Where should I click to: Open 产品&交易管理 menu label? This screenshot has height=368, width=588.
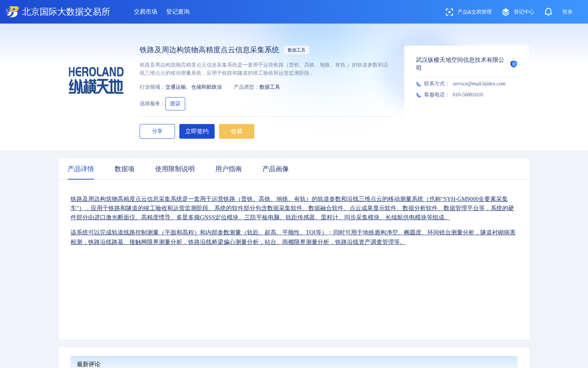click(474, 12)
